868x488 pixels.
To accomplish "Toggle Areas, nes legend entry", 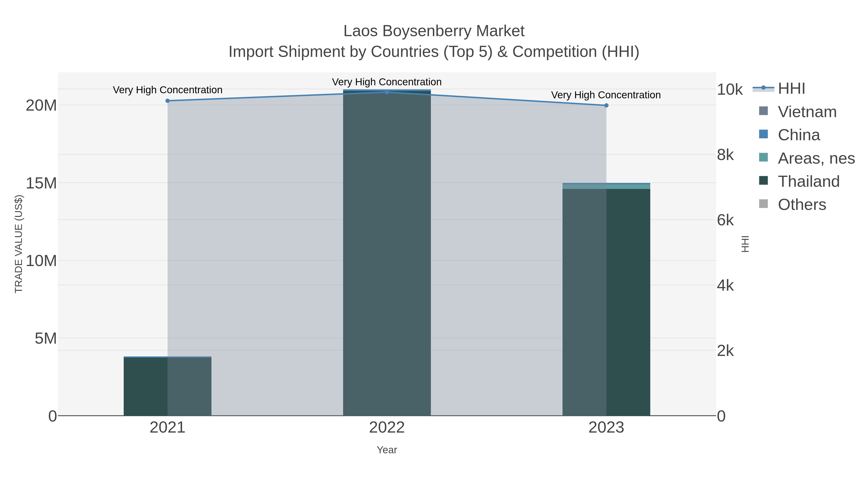I will click(807, 158).
